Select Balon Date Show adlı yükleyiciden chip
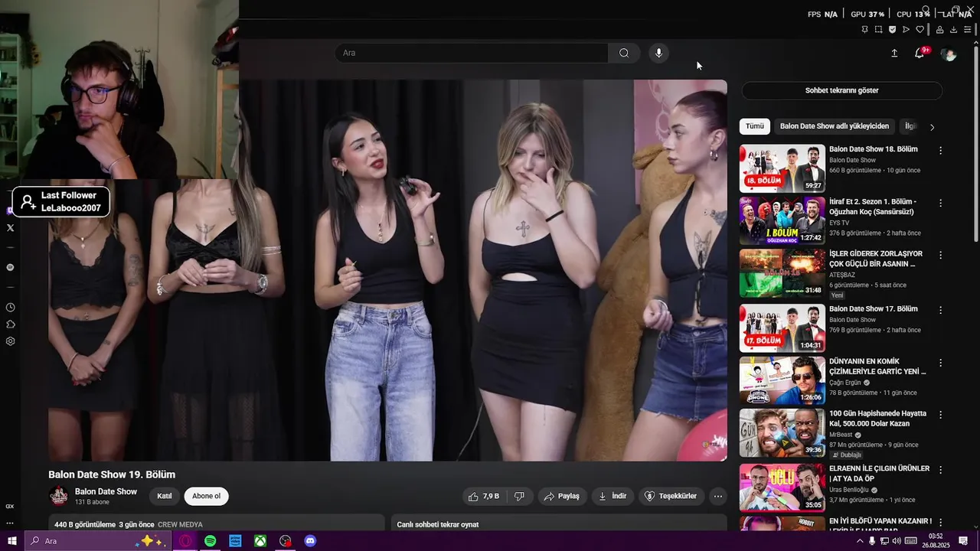The height and width of the screenshot is (551, 980). pyautogui.click(x=835, y=126)
